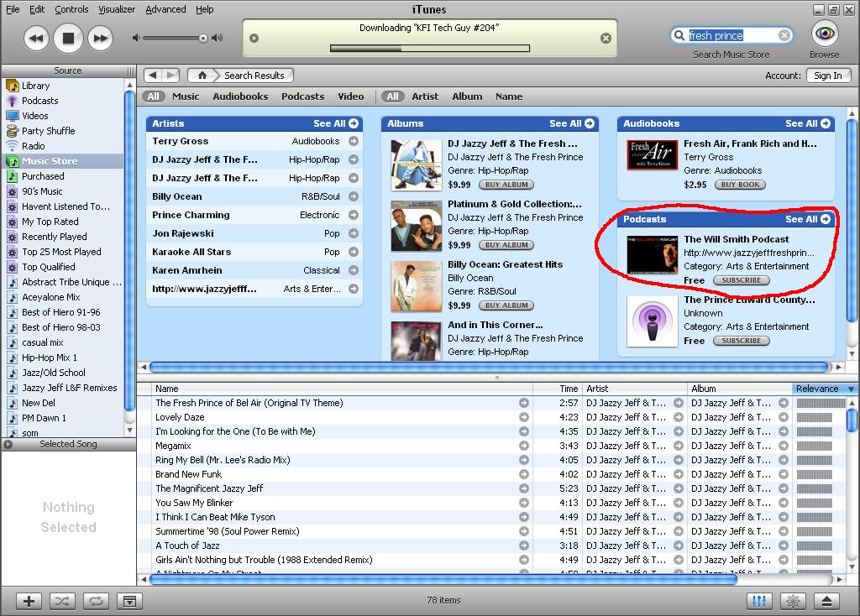Click the download progress bar
This screenshot has width=860, height=616.
[430, 48]
